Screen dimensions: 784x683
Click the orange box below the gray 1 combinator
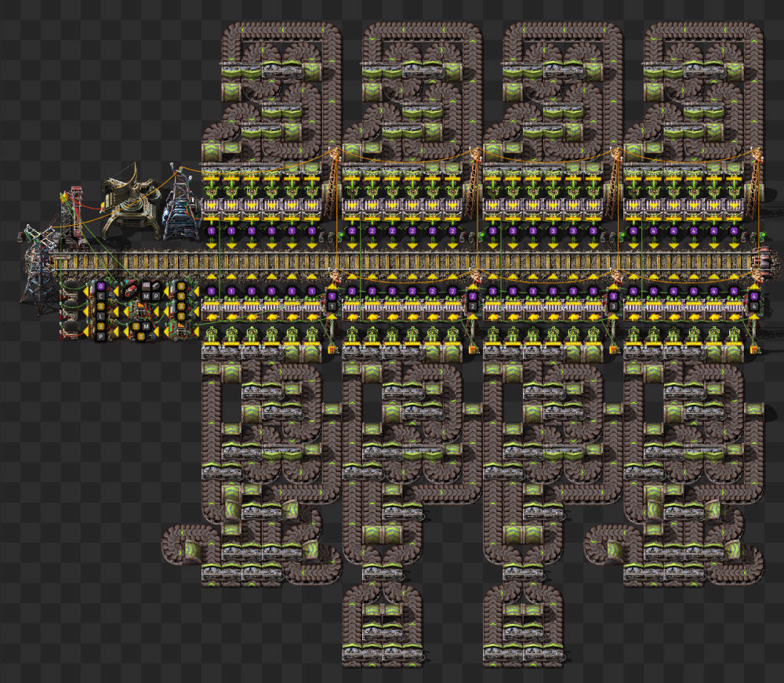point(332,350)
